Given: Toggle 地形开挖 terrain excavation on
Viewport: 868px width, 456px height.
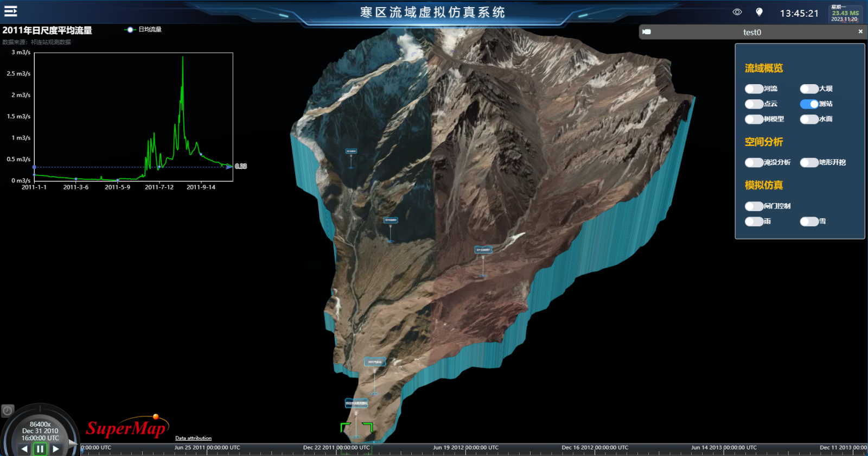Looking at the screenshot, I should click(809, 163).
